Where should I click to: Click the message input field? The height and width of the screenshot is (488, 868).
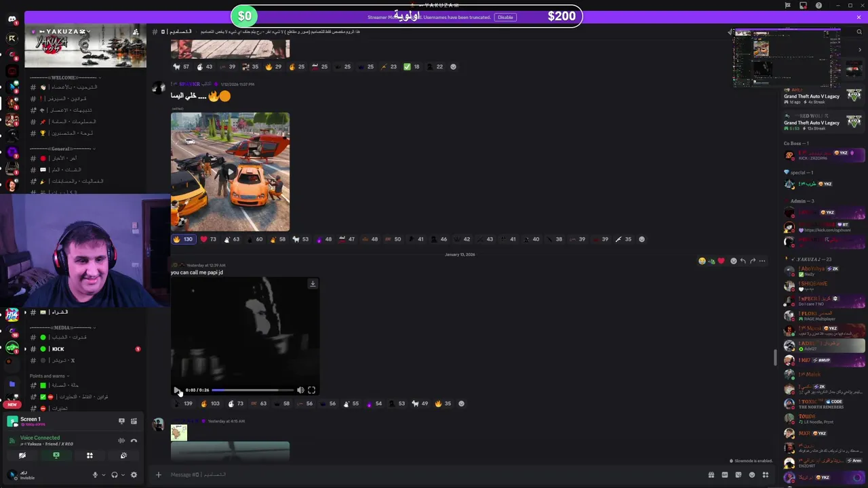click(434, 474)
